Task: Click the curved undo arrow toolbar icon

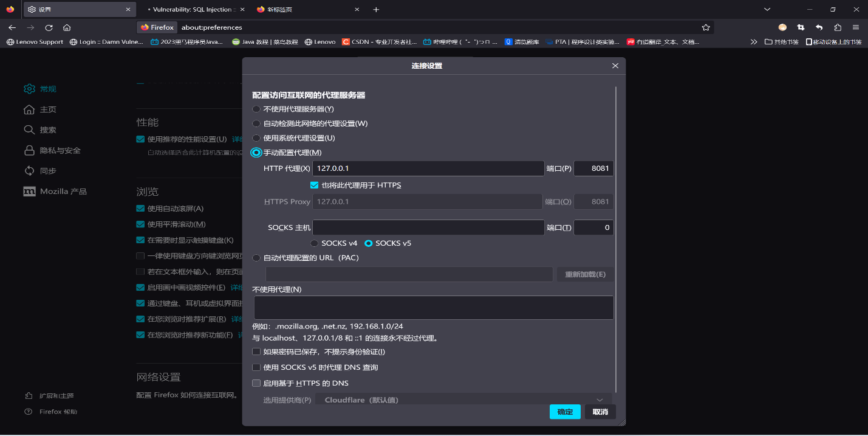Action: pos(819,27)
